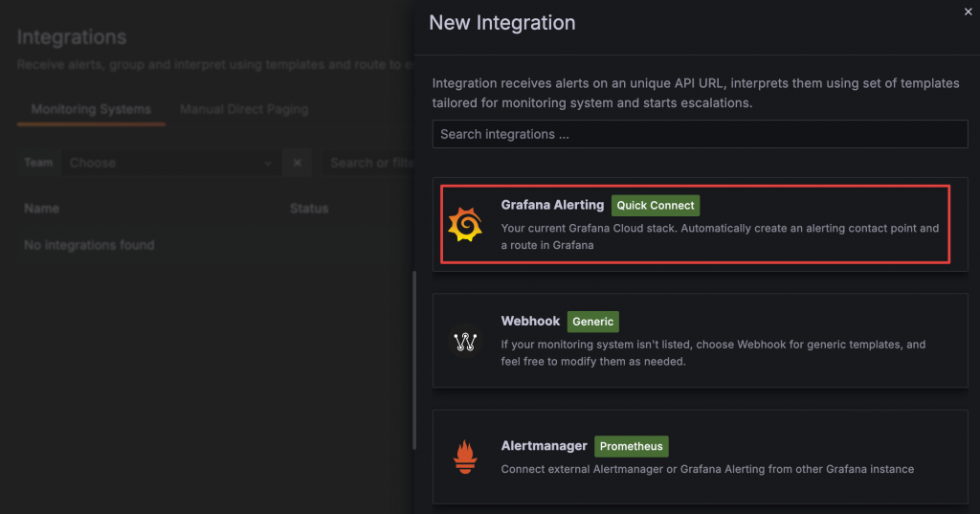Clear the Team filter with X button
This screenshot has width=980, height=514.
[x=298, y=163]
